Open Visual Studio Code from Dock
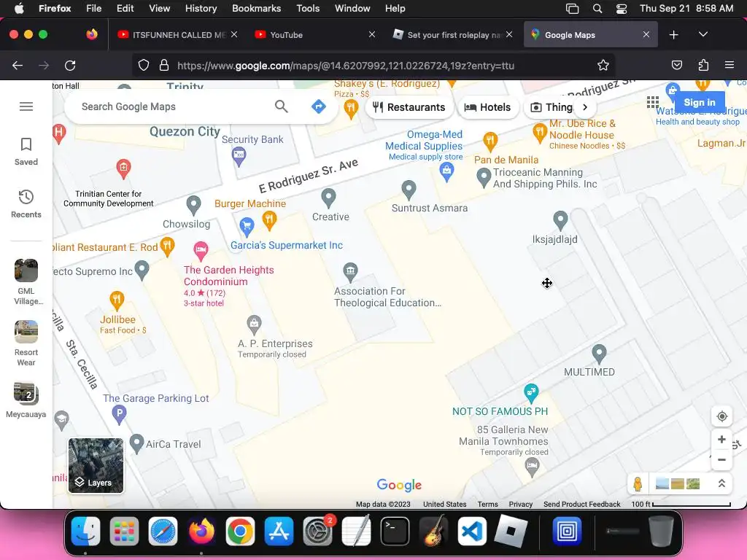 click(472, 531)
